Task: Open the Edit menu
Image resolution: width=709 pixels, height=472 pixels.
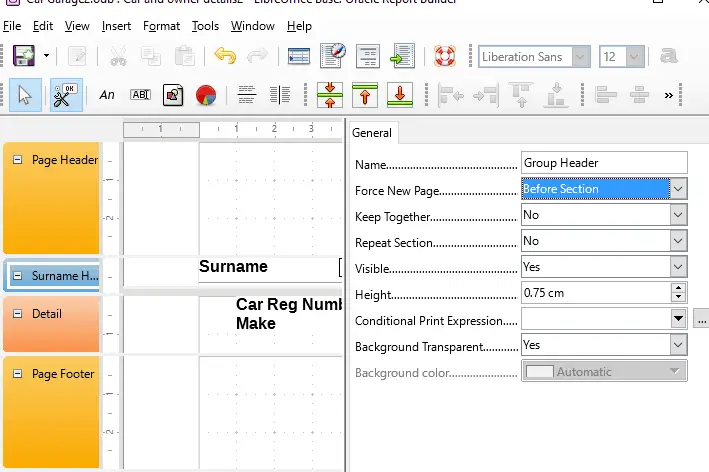Action: (x=43, y=26)
